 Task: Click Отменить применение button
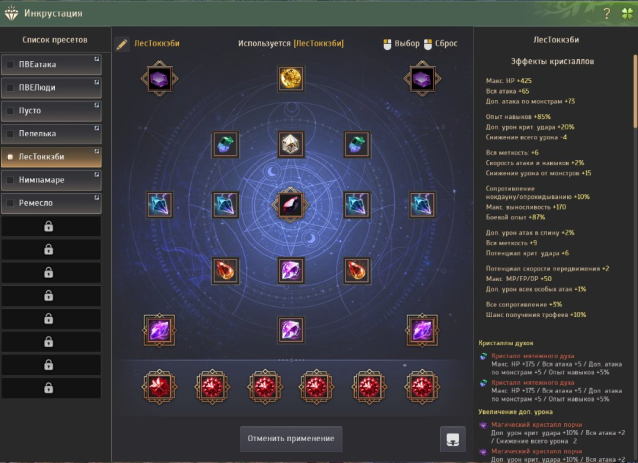click(291, 439)
